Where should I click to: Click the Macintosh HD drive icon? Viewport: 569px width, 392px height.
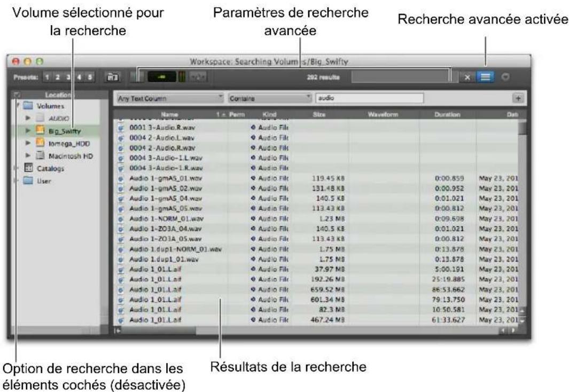click(40, 155)
